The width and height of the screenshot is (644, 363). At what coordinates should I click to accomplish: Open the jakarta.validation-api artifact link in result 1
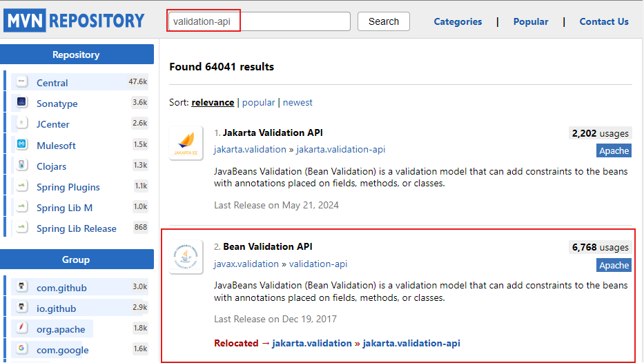pyautogui.click(x=340, y=150)
